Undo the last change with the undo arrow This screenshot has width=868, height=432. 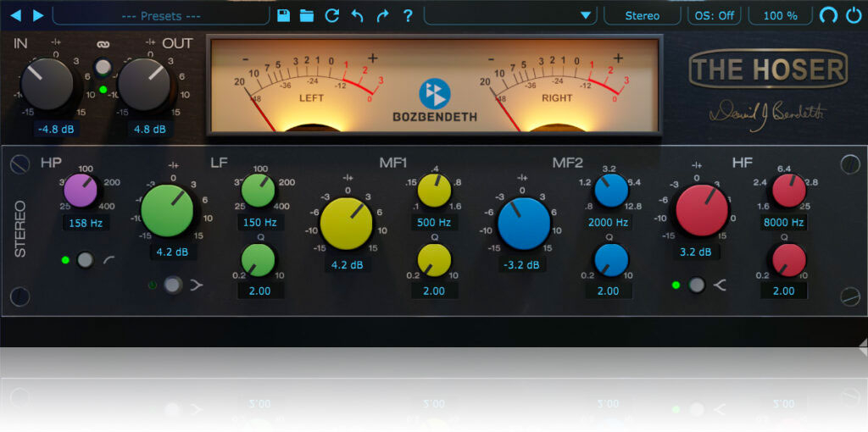tap(357, 15)
